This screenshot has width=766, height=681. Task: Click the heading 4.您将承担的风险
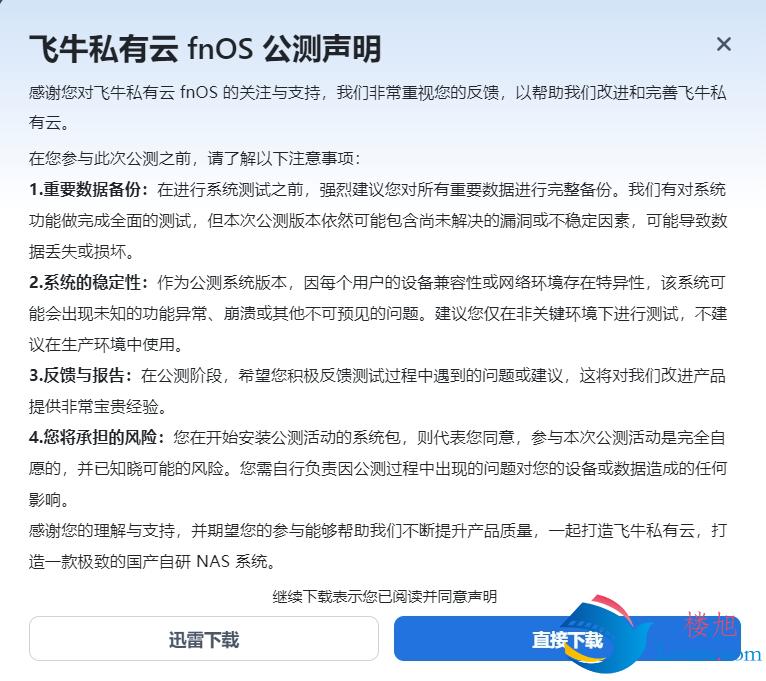pyautogui.click(x=97, y=438)
